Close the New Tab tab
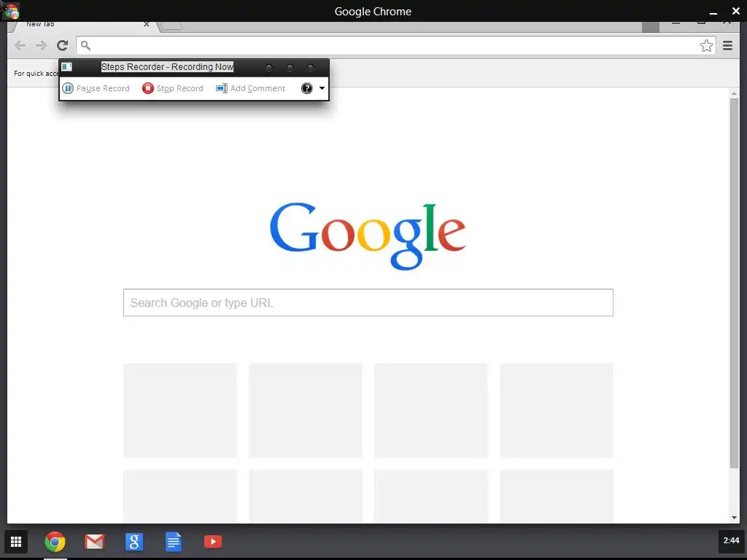Image resolution: width=747 pixels, height=560 pixels. [146, 24]
